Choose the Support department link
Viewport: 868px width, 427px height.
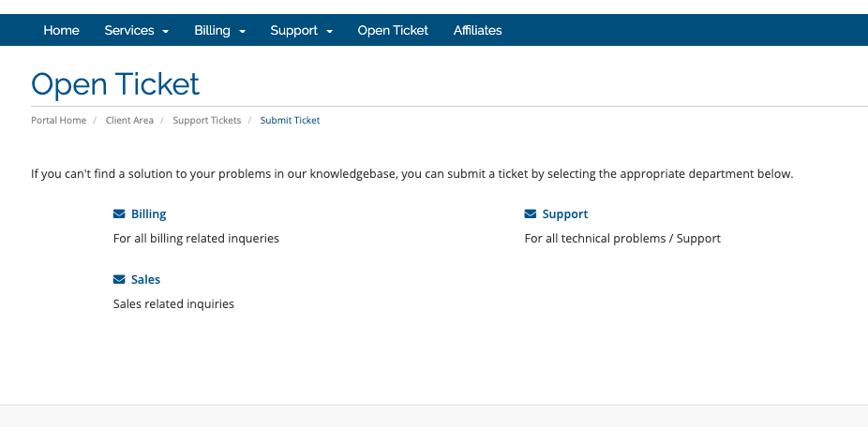565,214
